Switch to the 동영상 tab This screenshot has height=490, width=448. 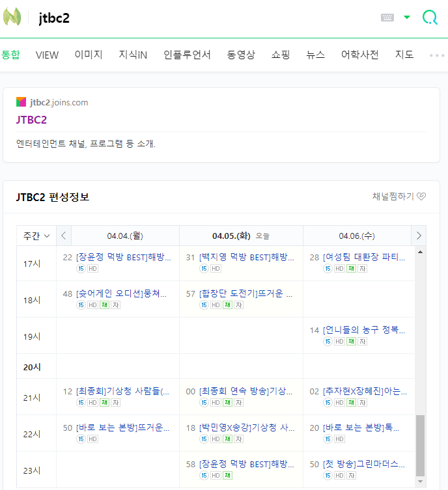[241, 55]
